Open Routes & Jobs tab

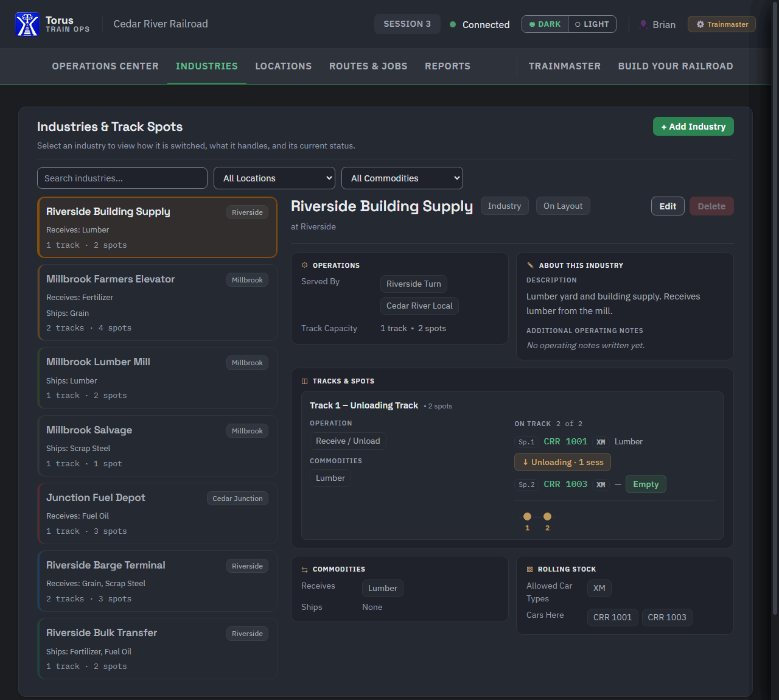point(368,66)
